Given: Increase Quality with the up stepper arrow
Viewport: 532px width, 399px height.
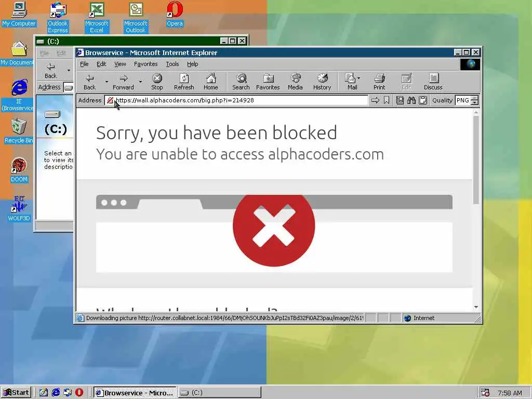Looking at the screenshot, I should coord(475,98).
